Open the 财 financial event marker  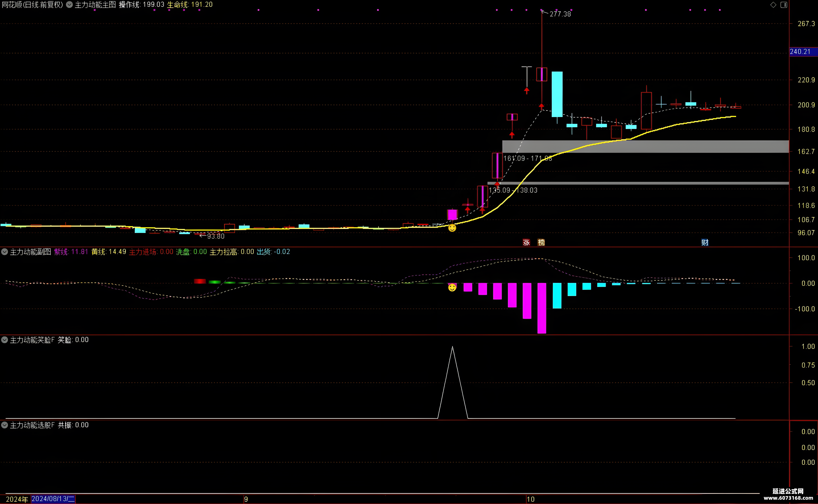[705, 242]
